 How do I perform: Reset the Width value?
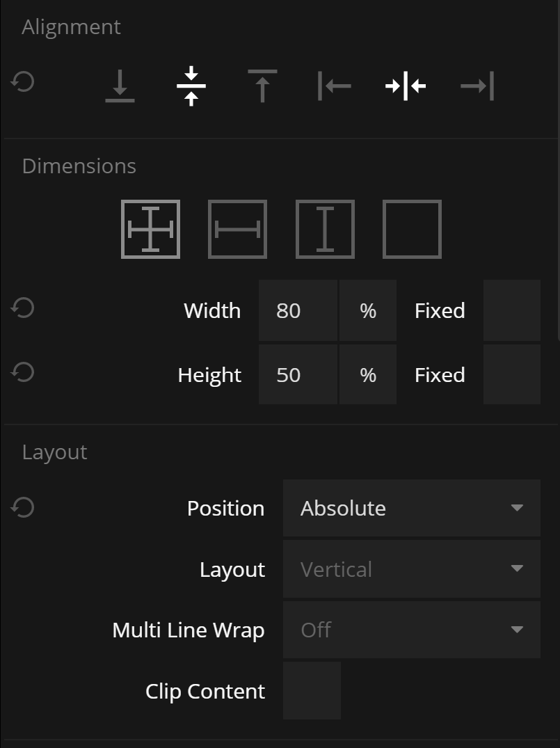pos(23,308)
